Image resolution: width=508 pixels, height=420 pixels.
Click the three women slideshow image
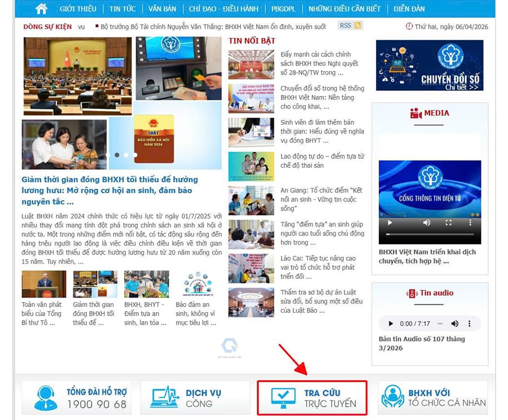64,145
